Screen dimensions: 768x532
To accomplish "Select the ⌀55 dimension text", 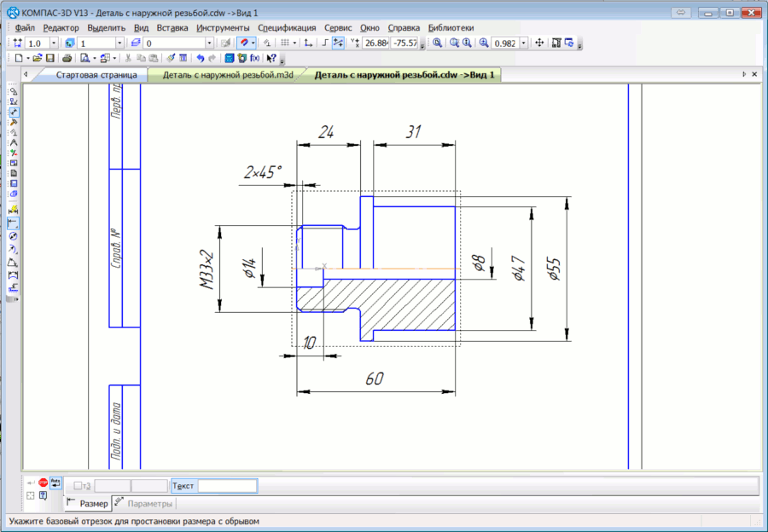I will pyautogui.click(x=555, y=269).
